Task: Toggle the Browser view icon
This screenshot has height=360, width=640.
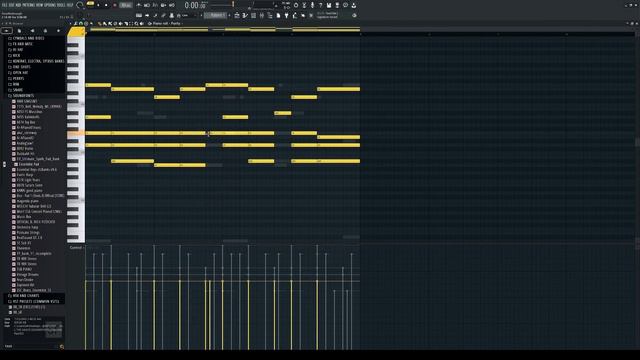Action: (x=270, y=16)
